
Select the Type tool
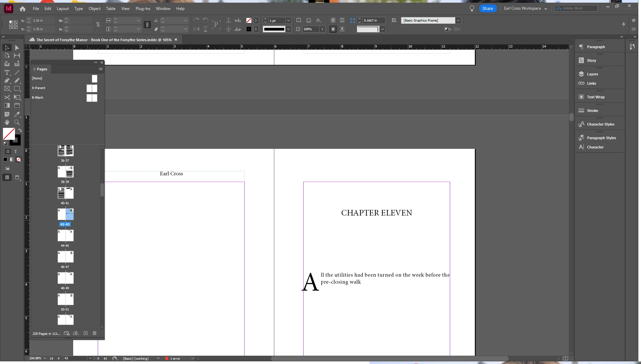coord(7,72)
